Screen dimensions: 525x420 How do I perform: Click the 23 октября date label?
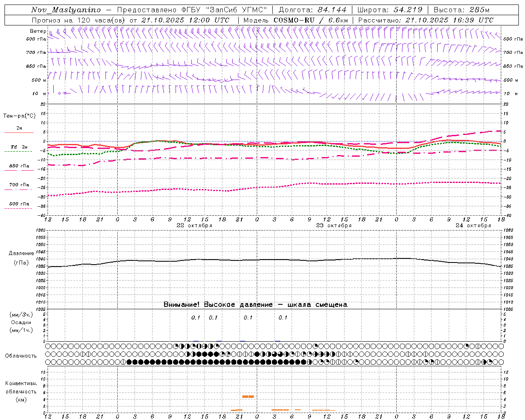(x=333, y=226)
